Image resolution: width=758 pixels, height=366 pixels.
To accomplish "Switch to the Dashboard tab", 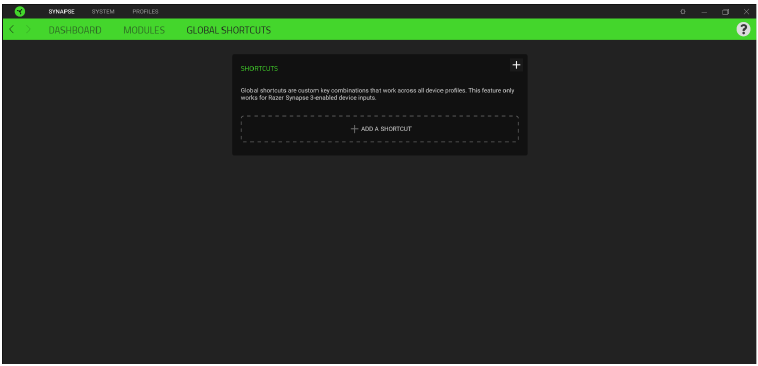I will pyautogui.click(x=75, y=30).
